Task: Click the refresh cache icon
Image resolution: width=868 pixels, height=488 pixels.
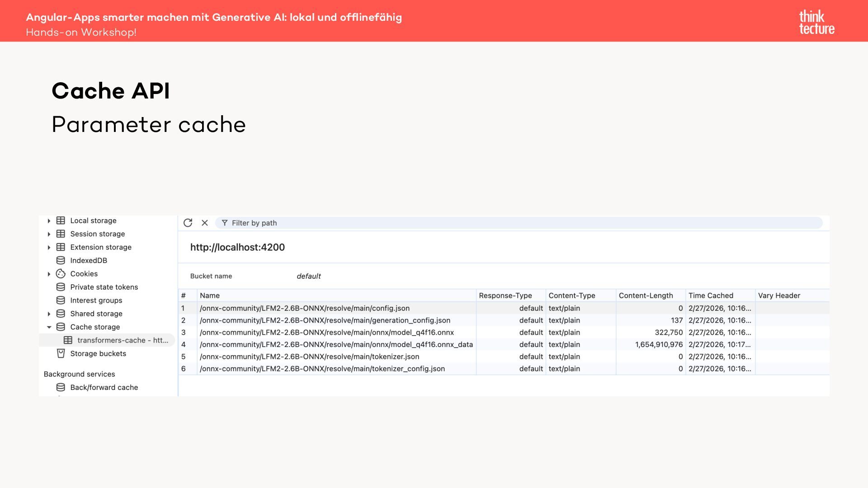Action: (x=188, y=223)
